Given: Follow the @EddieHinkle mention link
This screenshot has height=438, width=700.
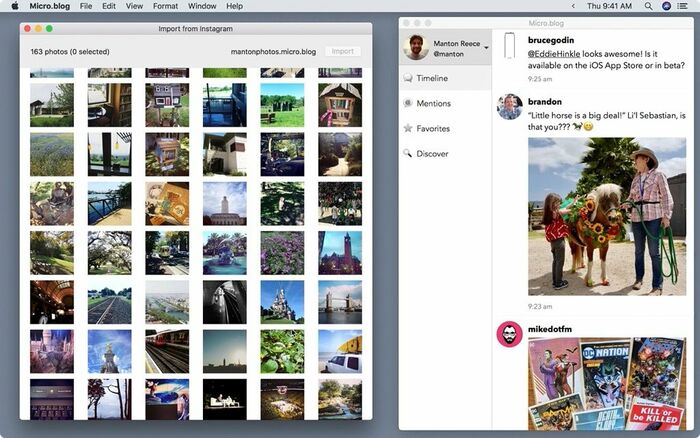Looking at the screenshot, I should click(554, 54).
